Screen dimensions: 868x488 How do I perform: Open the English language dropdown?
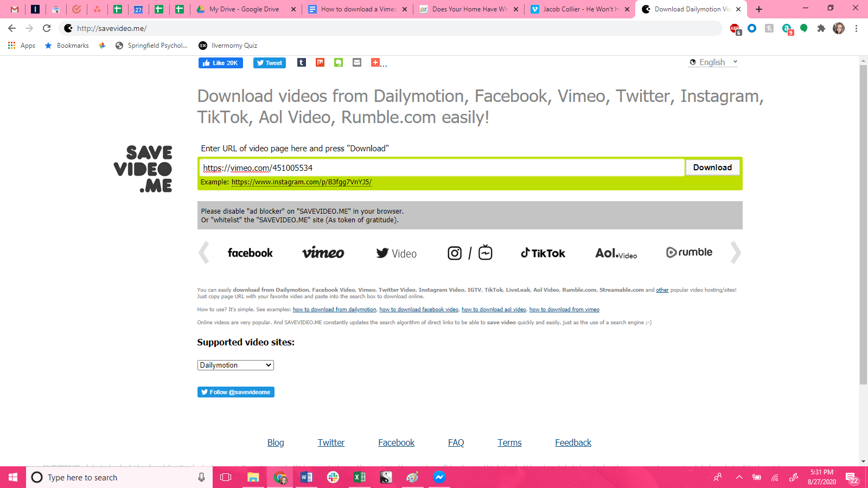click(713, 62)
